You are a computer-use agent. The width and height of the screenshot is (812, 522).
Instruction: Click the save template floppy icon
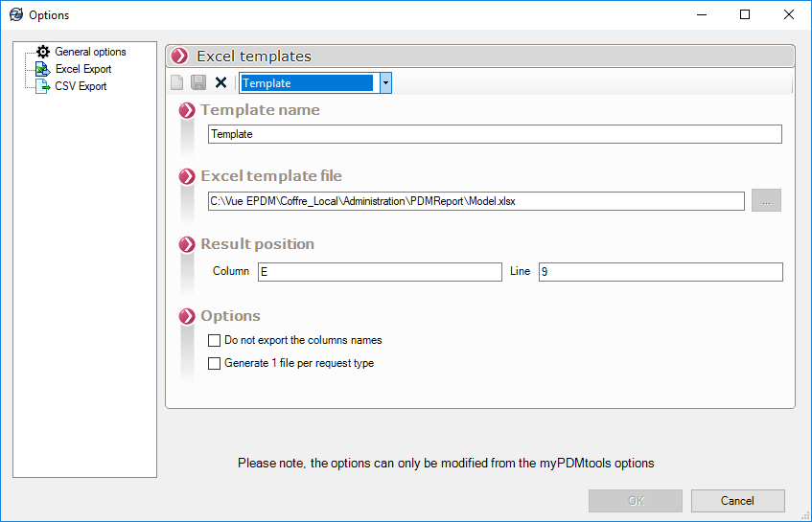point(198,83)
